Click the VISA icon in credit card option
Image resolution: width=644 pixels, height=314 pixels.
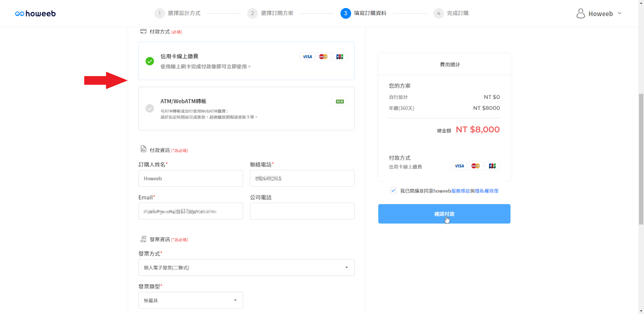click(308, 57)
